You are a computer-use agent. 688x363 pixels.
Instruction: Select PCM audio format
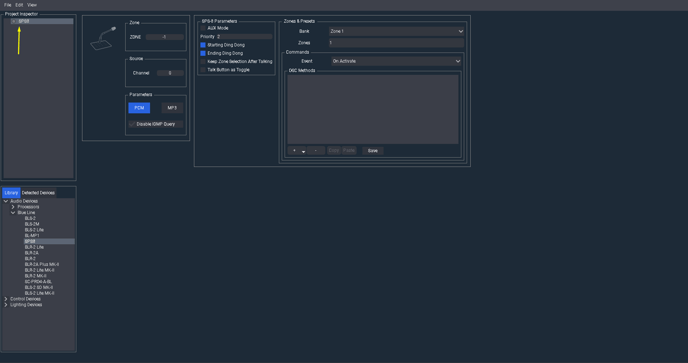coord(139,108)
